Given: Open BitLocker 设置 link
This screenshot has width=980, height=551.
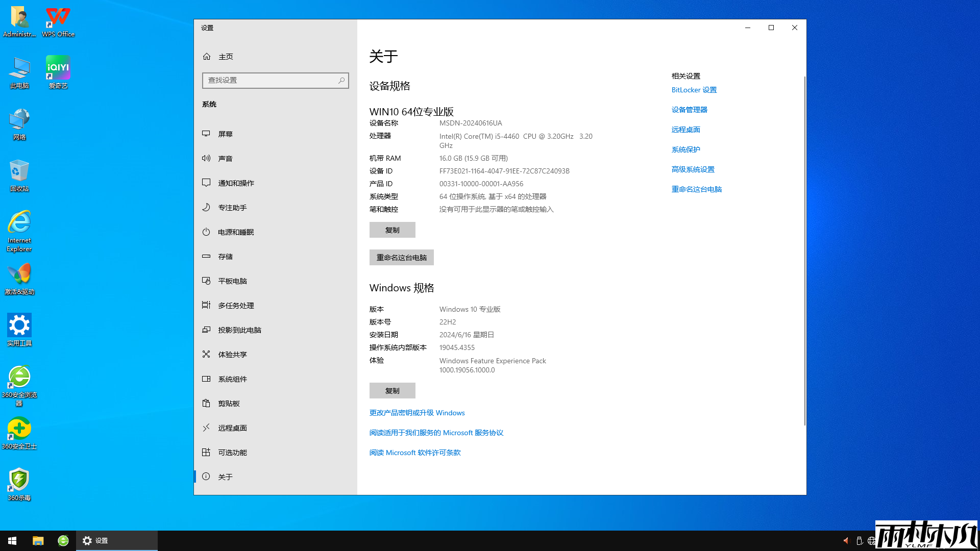Looking at the screenshot, I should (x=694, y=89).
